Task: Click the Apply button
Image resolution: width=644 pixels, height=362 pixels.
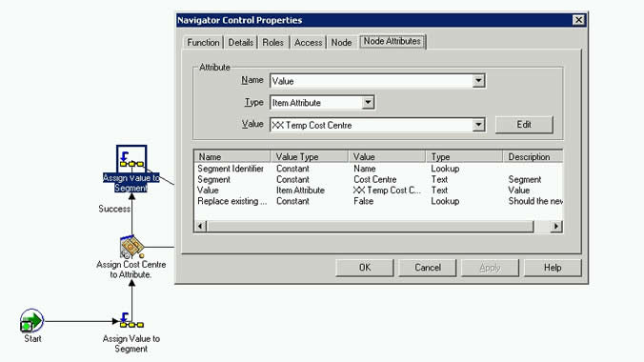Action: pos(490,268)
